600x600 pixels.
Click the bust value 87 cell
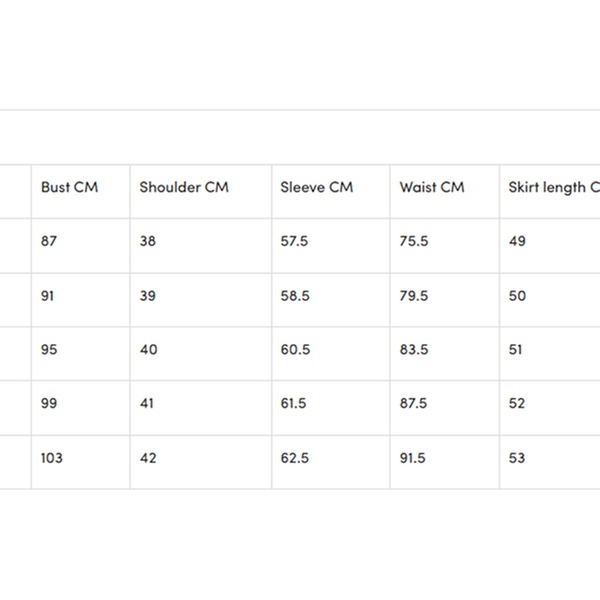[49, 242]
